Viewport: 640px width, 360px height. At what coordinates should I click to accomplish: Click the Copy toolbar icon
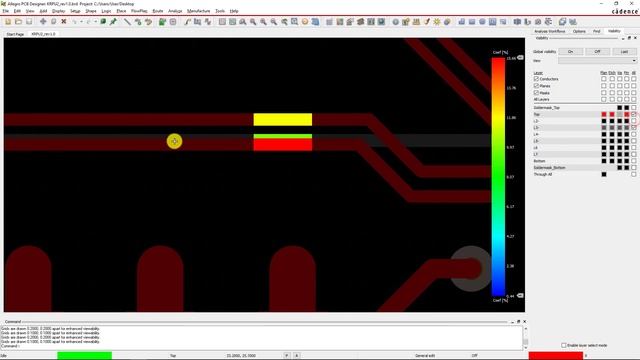click(x=53, y=22)
